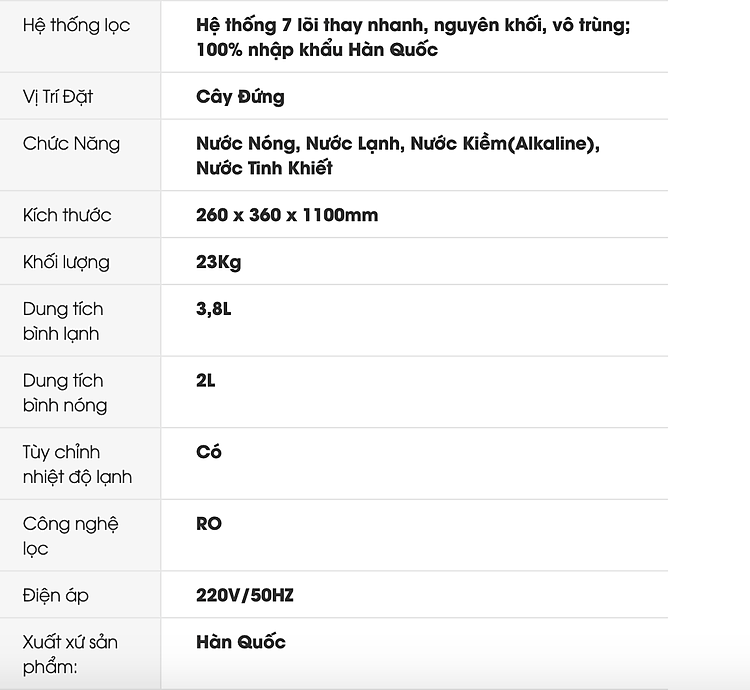Click the 'RO' filter technology value
The image size is (750, 690).
[208, 523]
